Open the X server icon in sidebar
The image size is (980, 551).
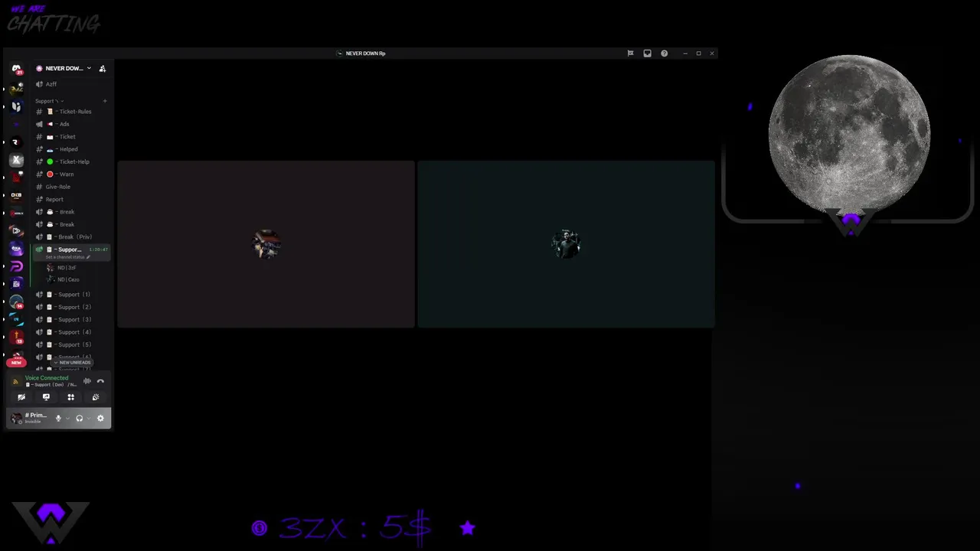[16, 160]
